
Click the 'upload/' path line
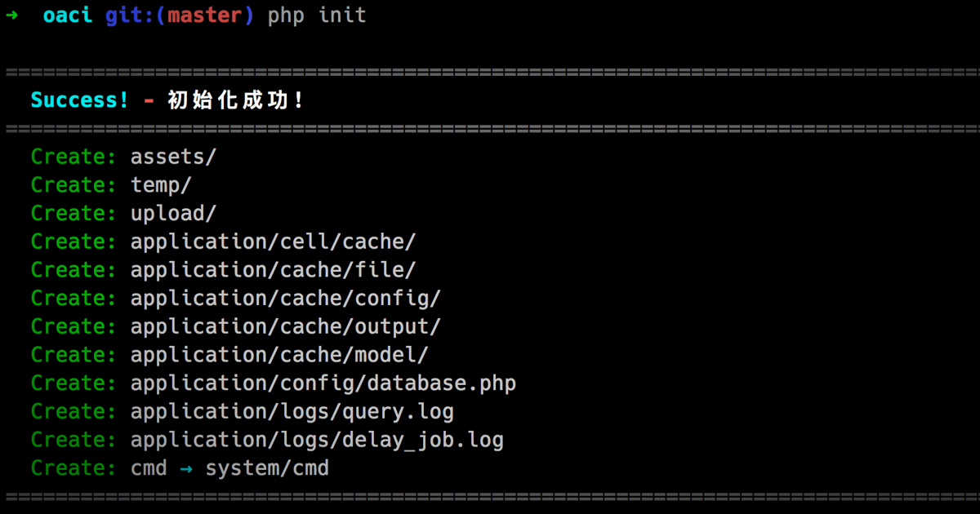pos(173,214)
